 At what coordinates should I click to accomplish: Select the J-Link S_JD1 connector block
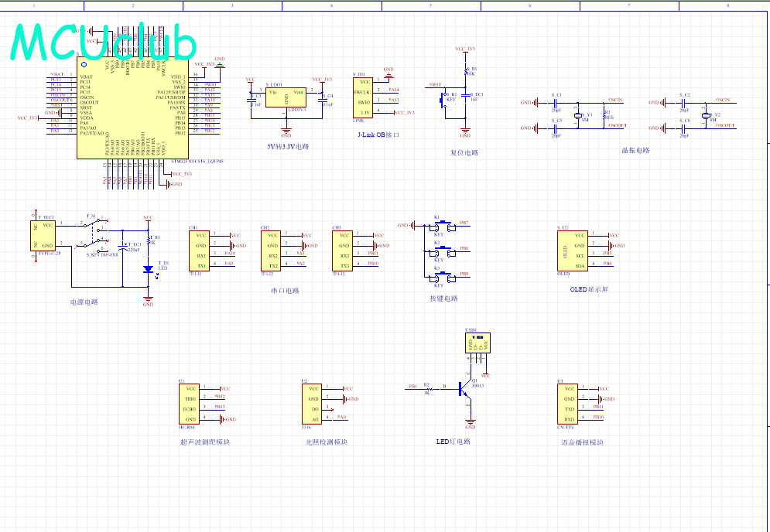coord(363,97)
